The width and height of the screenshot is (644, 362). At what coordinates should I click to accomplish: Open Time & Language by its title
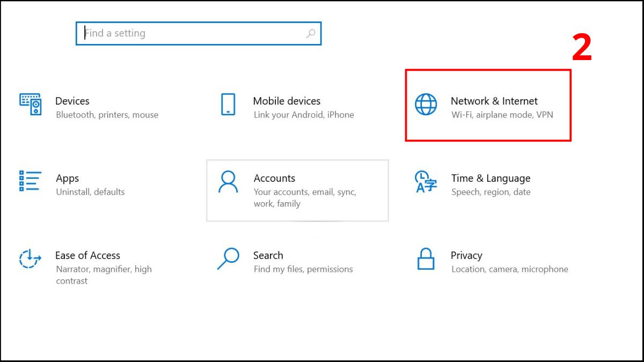click(x=491, y=178)
